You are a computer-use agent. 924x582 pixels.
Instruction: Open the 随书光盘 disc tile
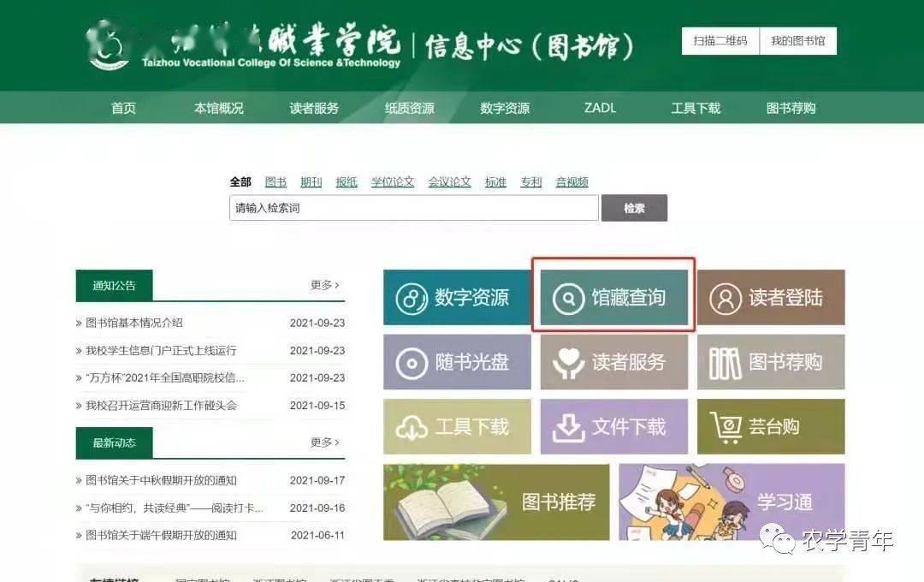pyautogui.click(x=457, y=362)
